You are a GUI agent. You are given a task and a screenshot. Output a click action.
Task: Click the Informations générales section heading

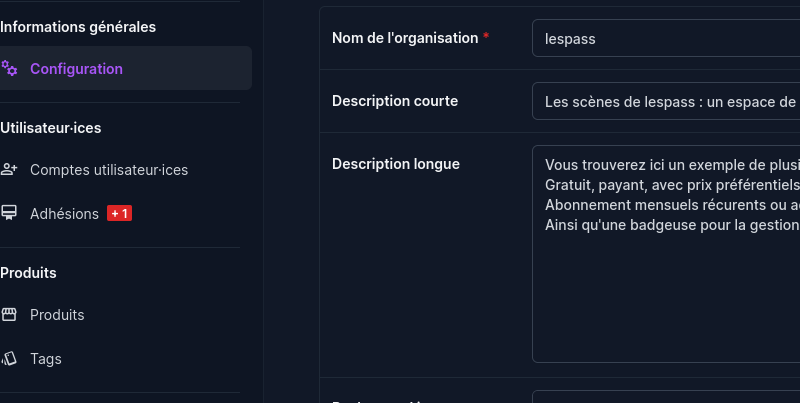coord(78,27)
